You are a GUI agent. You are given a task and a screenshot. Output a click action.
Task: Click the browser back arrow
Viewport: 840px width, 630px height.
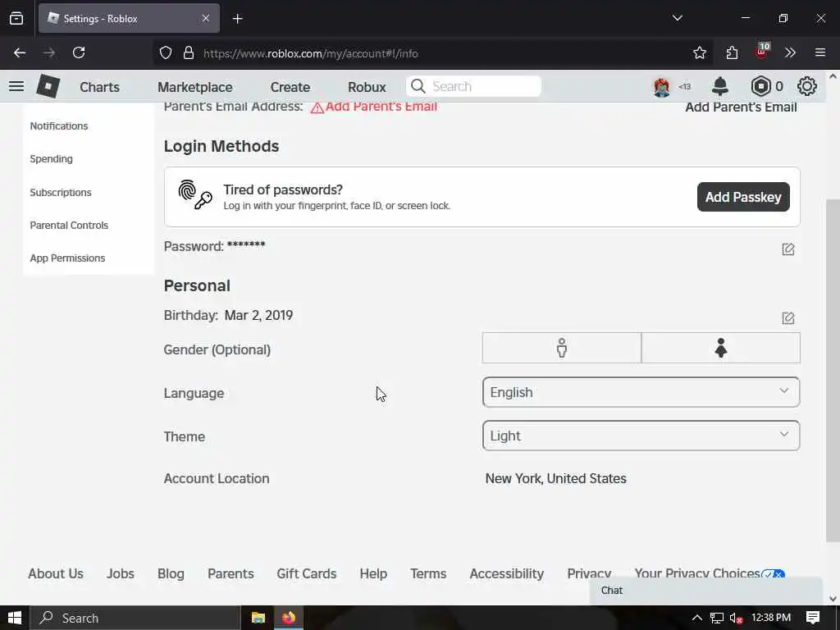(20, 52)
